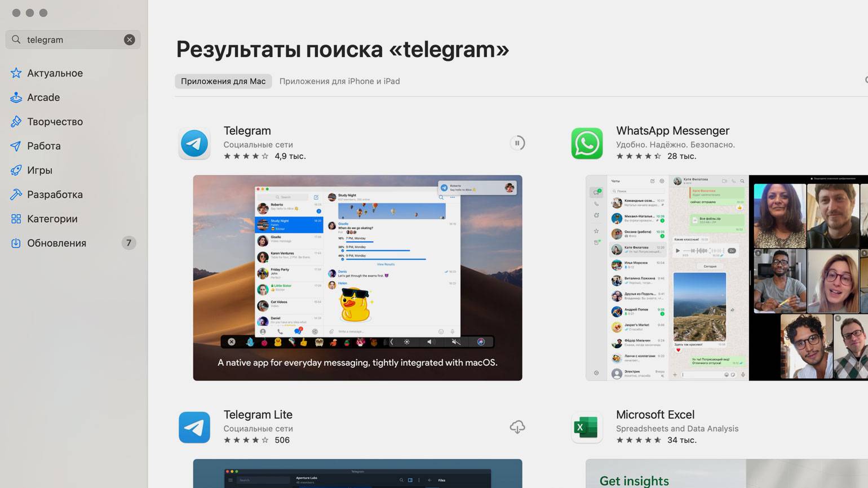This screenshot has height=488, width=868.
Task: Click WhatsApp subtitle Удобно. Надёжно. Безопасно.
Action: [675, 145]
